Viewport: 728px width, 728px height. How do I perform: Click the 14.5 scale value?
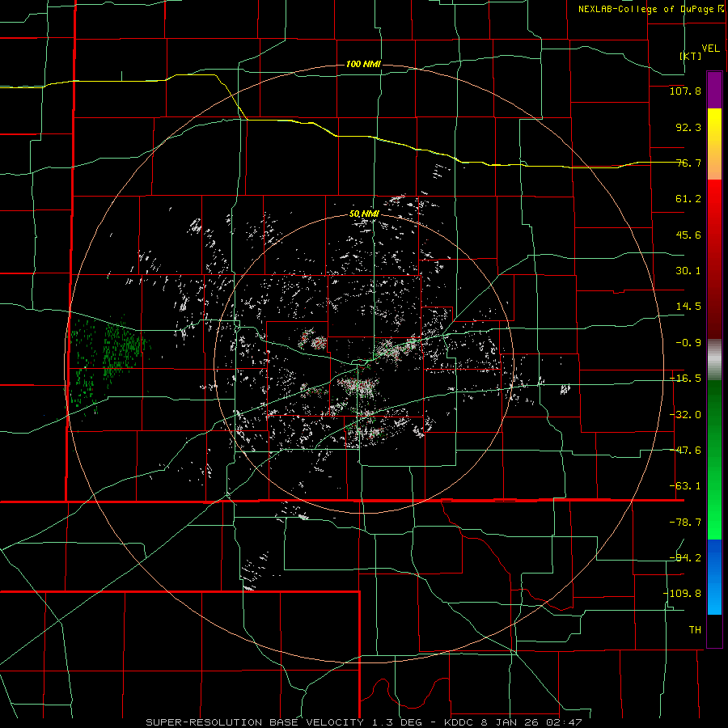tap(688, 307)
